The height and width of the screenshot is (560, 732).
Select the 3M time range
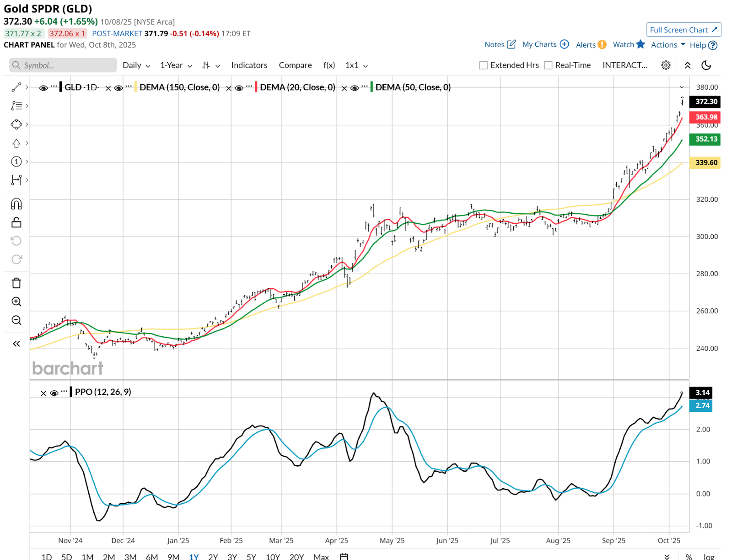click(x=130, y=556)
